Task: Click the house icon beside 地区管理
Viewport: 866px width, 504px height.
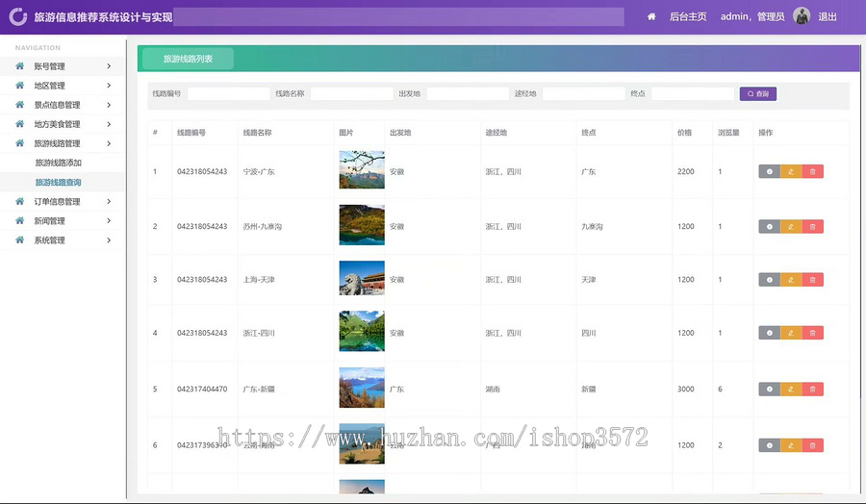Action: tap(20, 86)
